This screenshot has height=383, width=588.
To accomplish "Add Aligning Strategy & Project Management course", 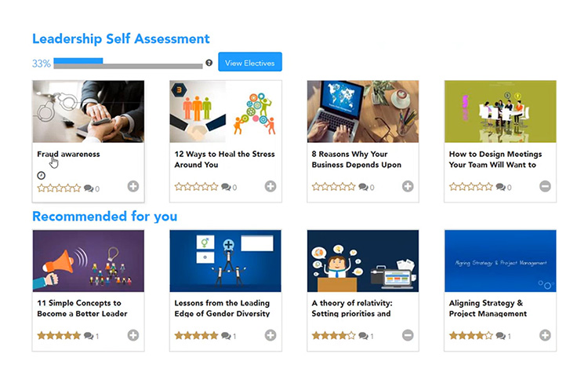I will tap(545, 335).
